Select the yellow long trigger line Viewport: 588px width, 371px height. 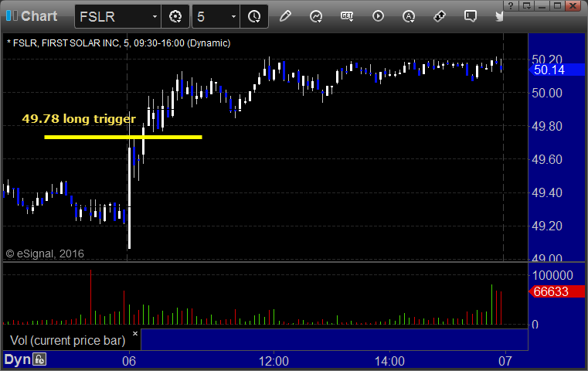pyautogui.click(x=123, y=138)
